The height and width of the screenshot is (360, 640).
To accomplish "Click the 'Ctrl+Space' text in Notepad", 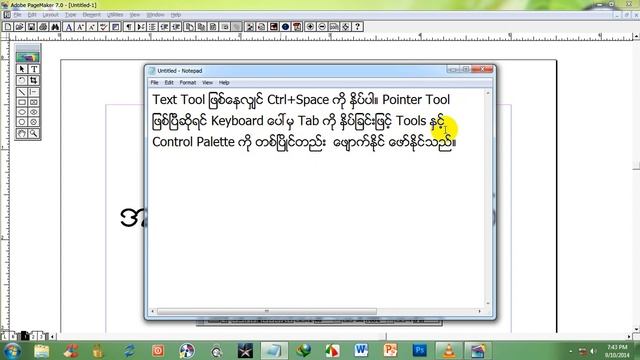I will (x=298, y=100).
